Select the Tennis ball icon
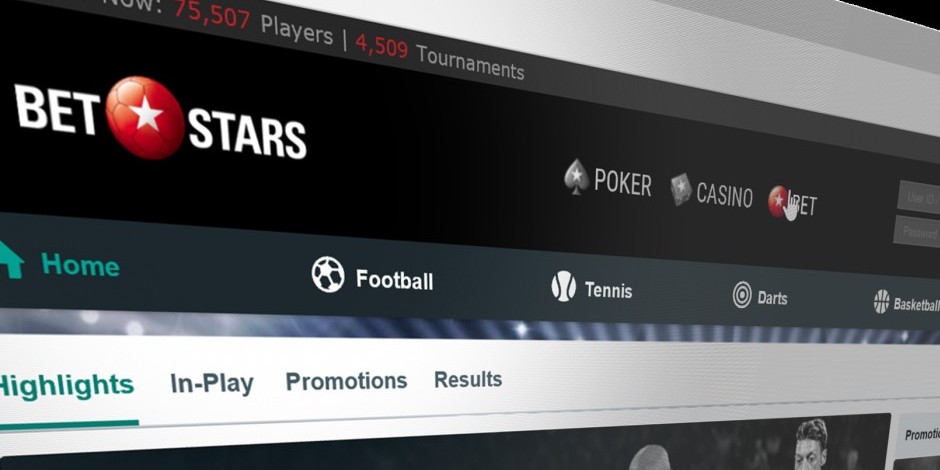 coord(564,286)
